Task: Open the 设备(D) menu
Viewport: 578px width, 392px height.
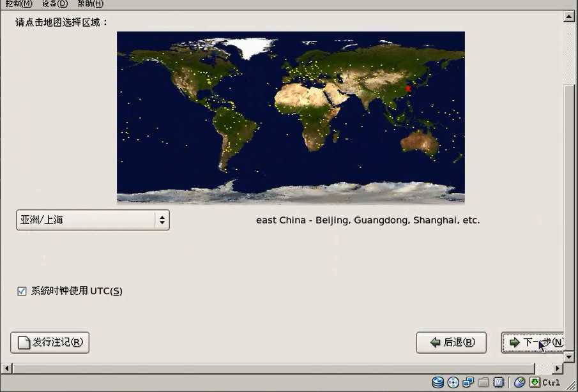Action: (x=54, y=4)
